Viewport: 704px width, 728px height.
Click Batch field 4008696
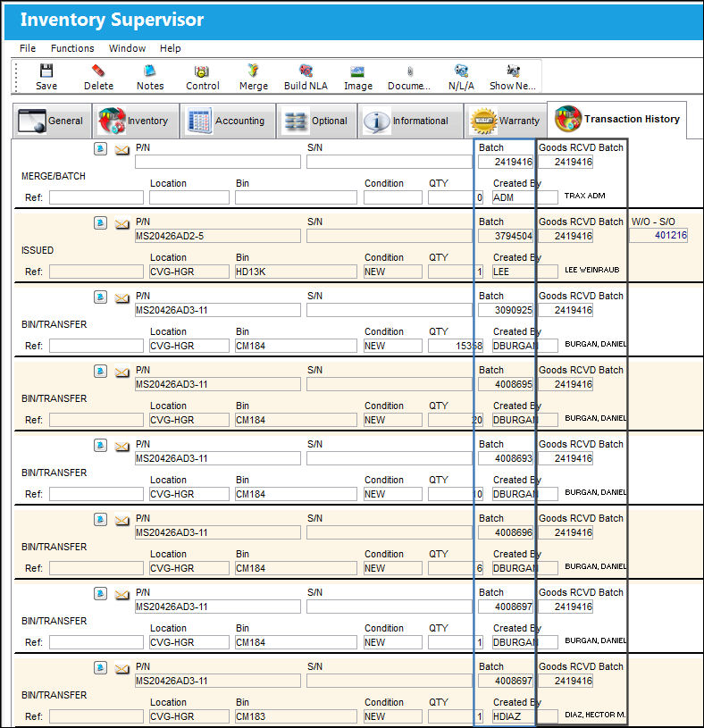click(x=506, y=532)
